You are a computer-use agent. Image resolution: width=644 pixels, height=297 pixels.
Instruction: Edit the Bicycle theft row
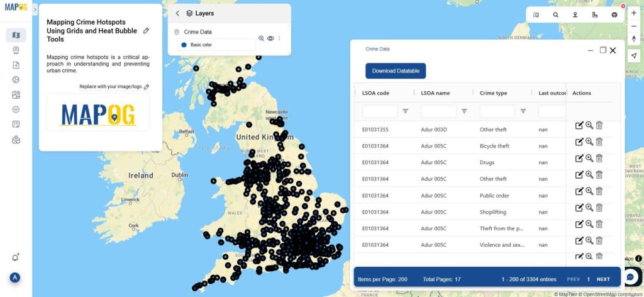579,142
